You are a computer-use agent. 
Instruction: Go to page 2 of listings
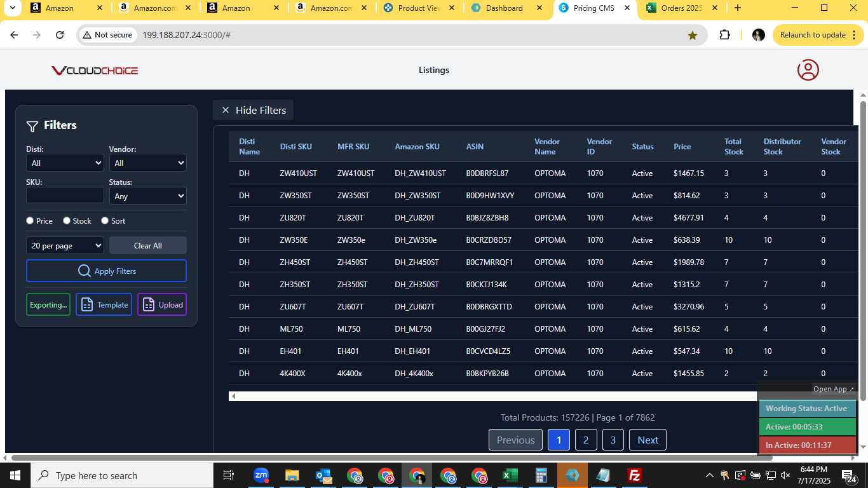click(586, 440)
